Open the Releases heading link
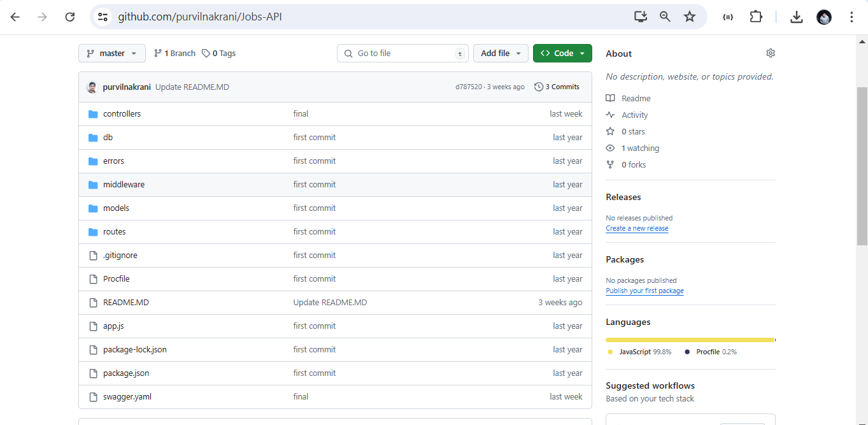This screenshot has height=425, width=868. pyautogui.click(x=623, y=198)
